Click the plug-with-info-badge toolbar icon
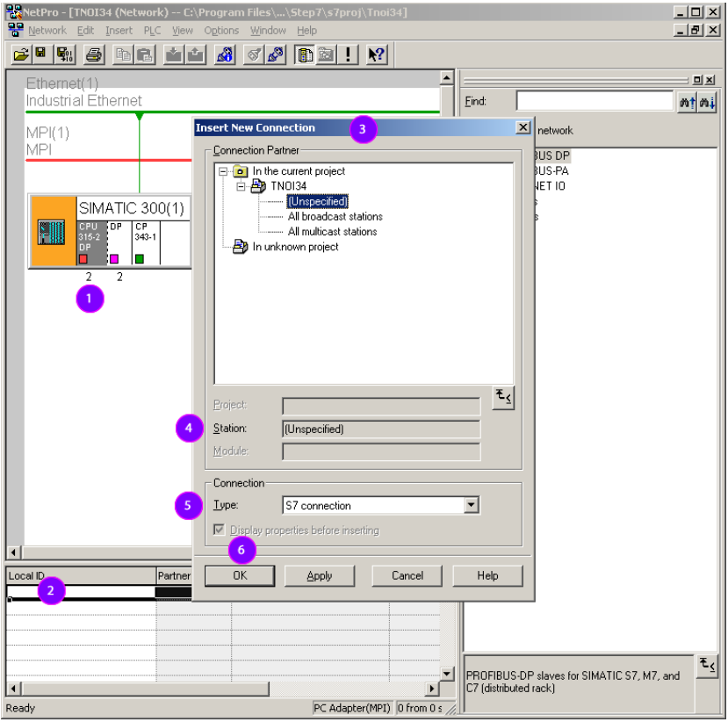This screenshot has width=728, height=722. click(x=225, y=54)
